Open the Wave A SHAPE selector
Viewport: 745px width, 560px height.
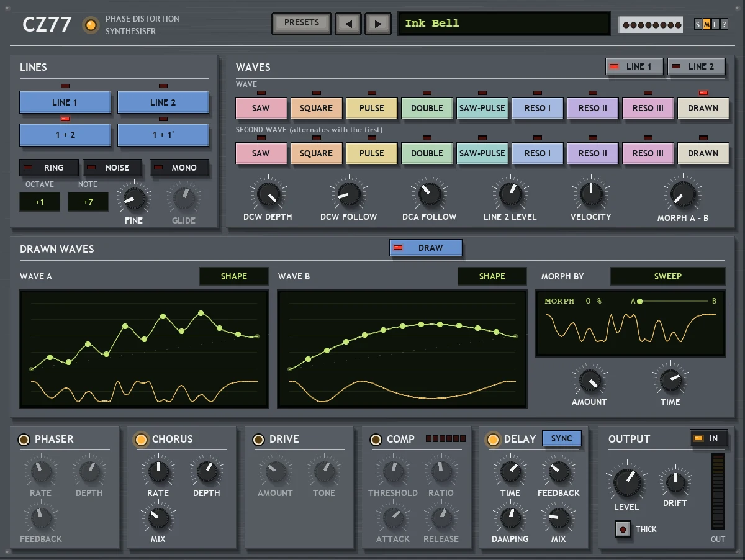234,276
